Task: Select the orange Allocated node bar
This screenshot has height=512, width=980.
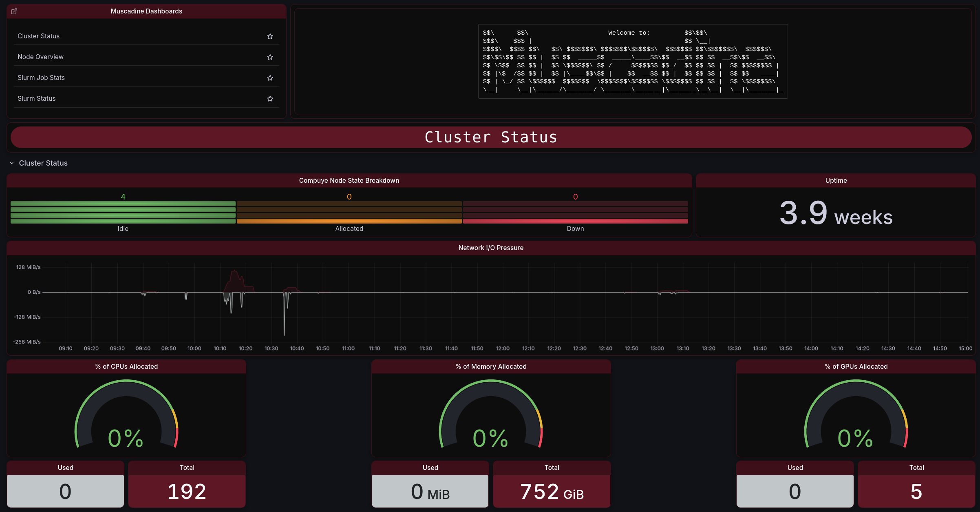Action: click(x=349, y=221)
